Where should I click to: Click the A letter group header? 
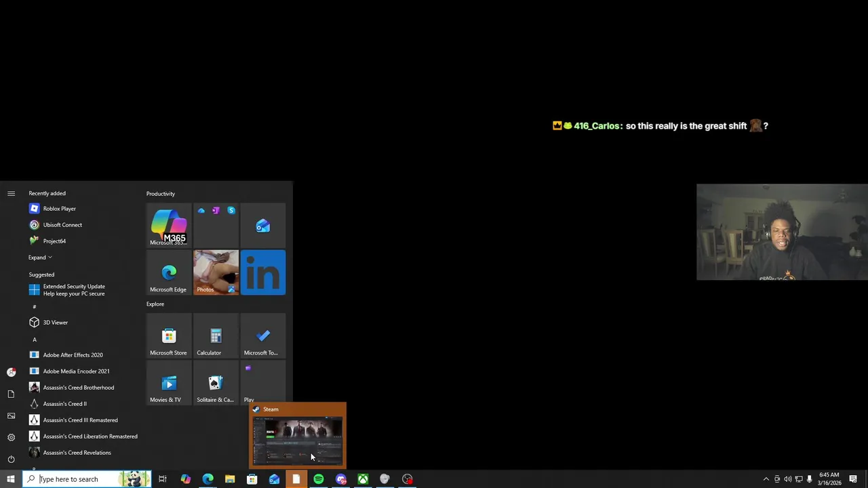[35, 339]
